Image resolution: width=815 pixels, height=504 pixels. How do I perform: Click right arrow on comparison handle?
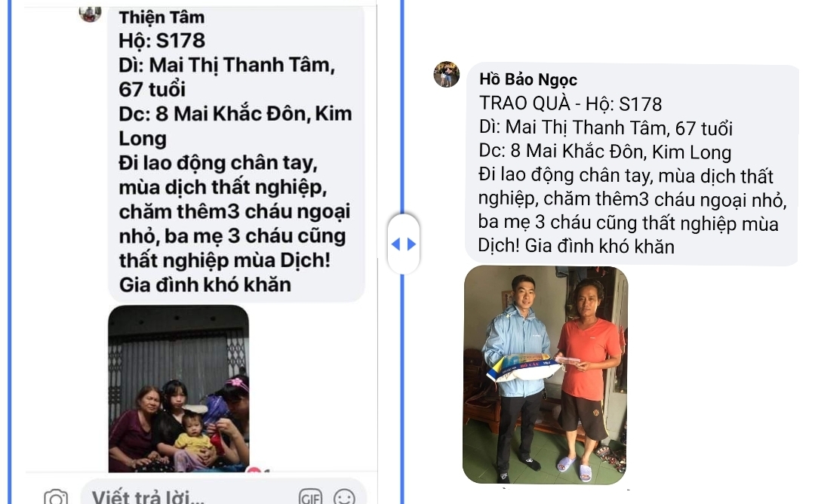pyautogui.click(x=412, y=244)
